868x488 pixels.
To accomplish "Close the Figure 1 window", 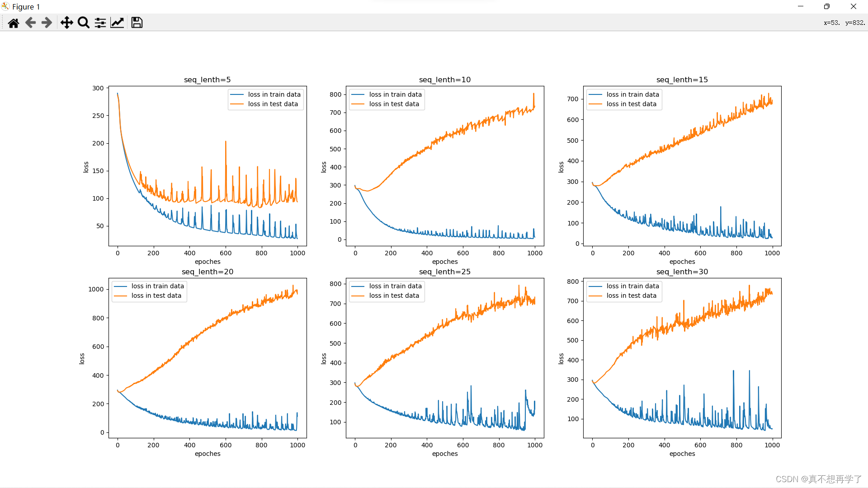I will click(854, 6).
